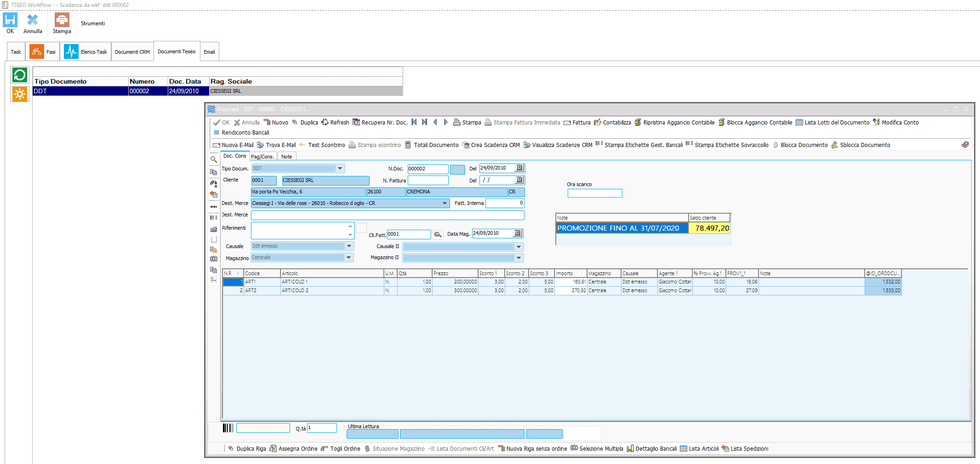Click the magnifier icon in left sidebar
The image size is (980, 464).
point(214,159)
